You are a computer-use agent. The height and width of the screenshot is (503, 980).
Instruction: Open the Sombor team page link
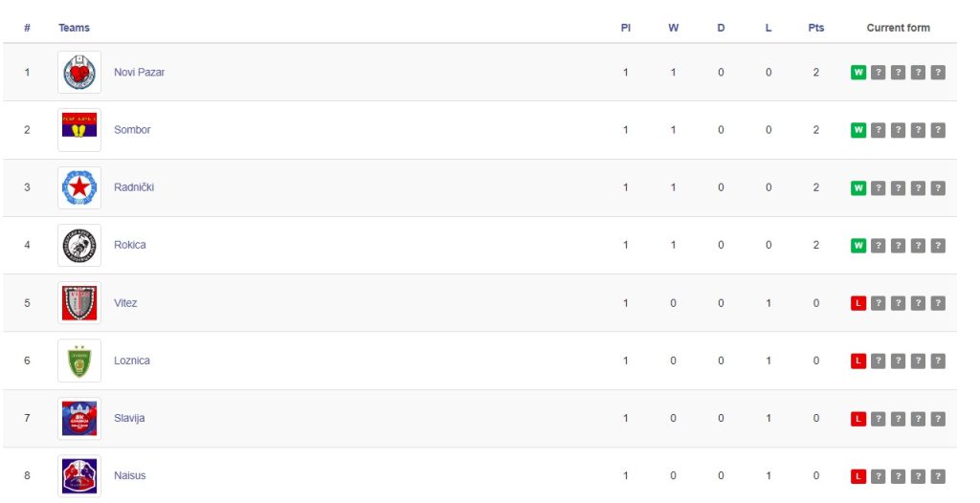[132, 130]
